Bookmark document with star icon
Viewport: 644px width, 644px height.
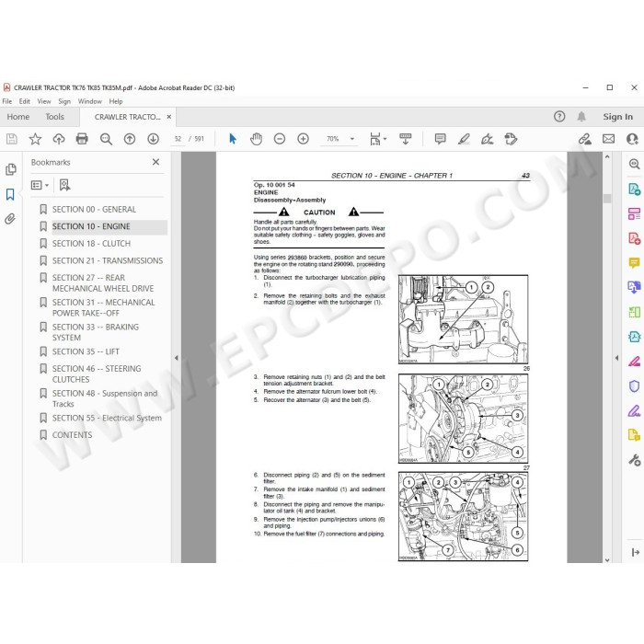tap(35, 139)
